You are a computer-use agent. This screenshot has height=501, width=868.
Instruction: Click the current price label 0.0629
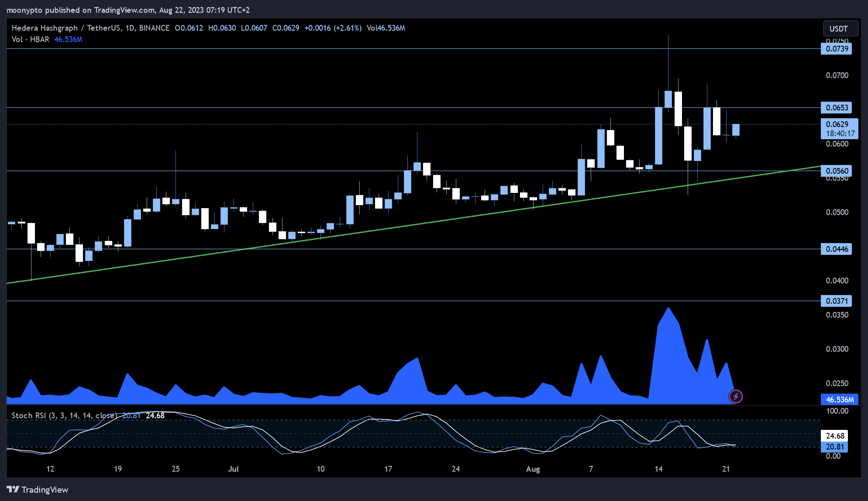coord(837,124)
